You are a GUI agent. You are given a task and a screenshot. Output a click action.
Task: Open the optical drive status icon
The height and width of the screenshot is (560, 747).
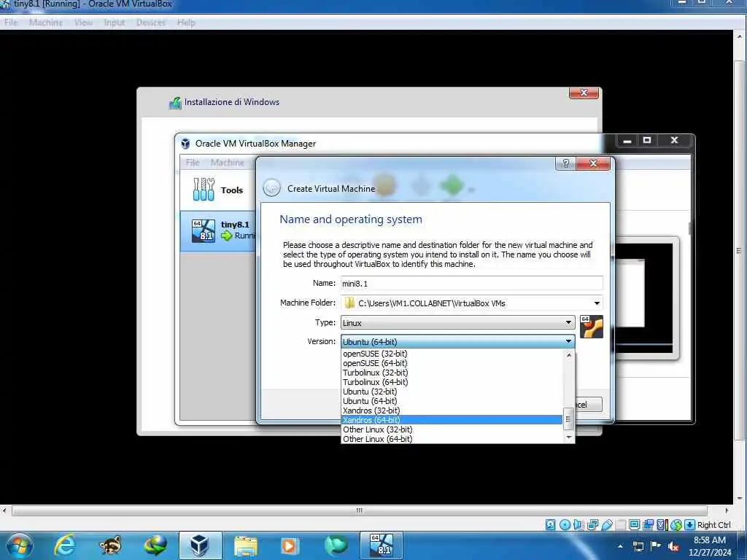pos(565,525)
